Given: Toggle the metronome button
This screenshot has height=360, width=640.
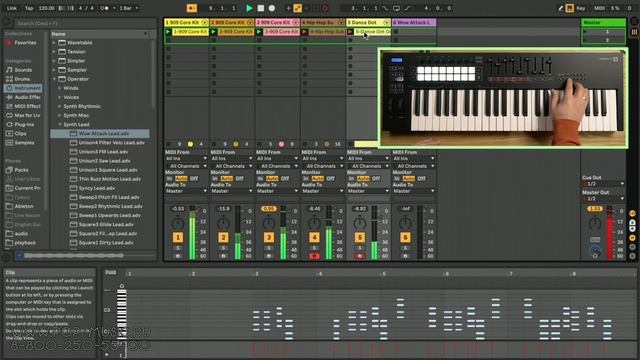Looking at the screenshot, I should pyautogui.click(x=104, y=8).
